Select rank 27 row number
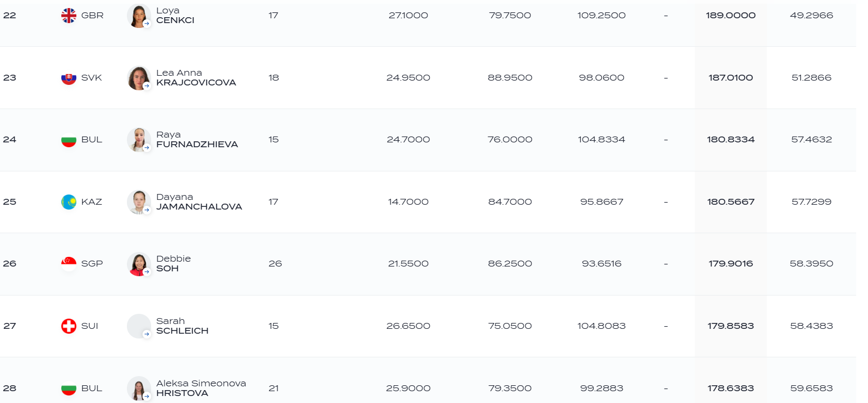This screenshot has height=403, width=868. (x=10, y=326)
